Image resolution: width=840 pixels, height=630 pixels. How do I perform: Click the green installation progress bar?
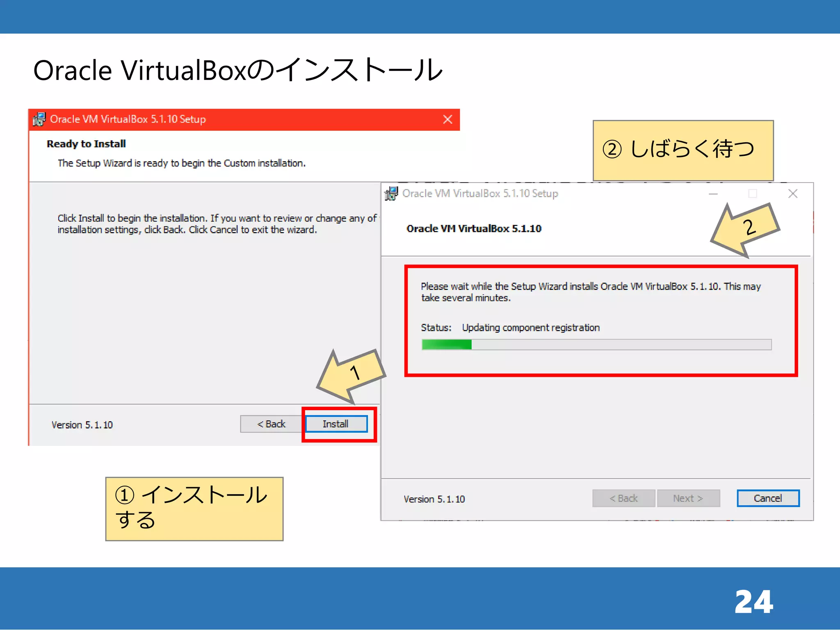596,345
